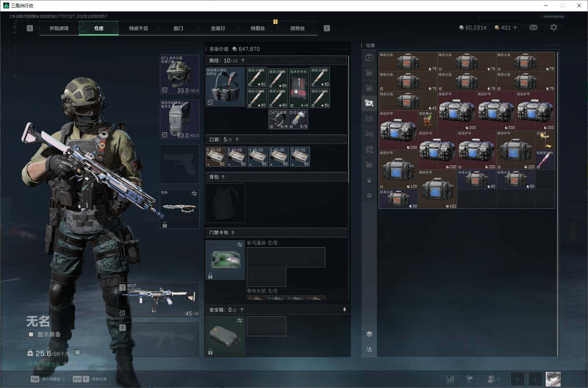
Task: Click swap arrows on the knife slot
Action: tap(194, 193)
